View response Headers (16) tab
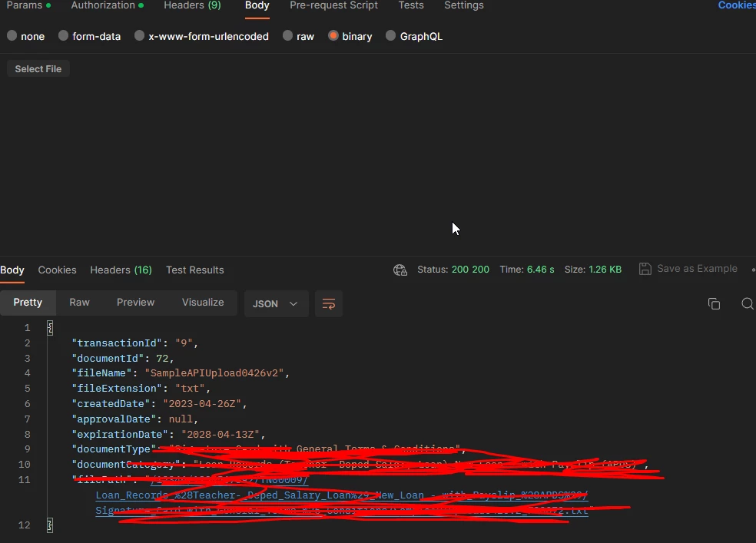Screen dimensions: 756x543 (x=121, y=270)
